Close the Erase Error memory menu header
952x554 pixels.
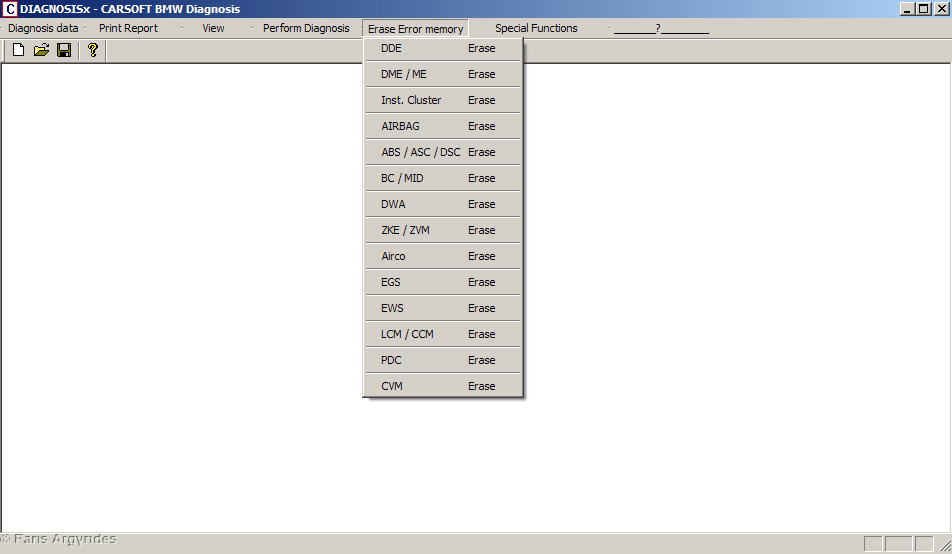pyautogui.click(x=415, y=29)
